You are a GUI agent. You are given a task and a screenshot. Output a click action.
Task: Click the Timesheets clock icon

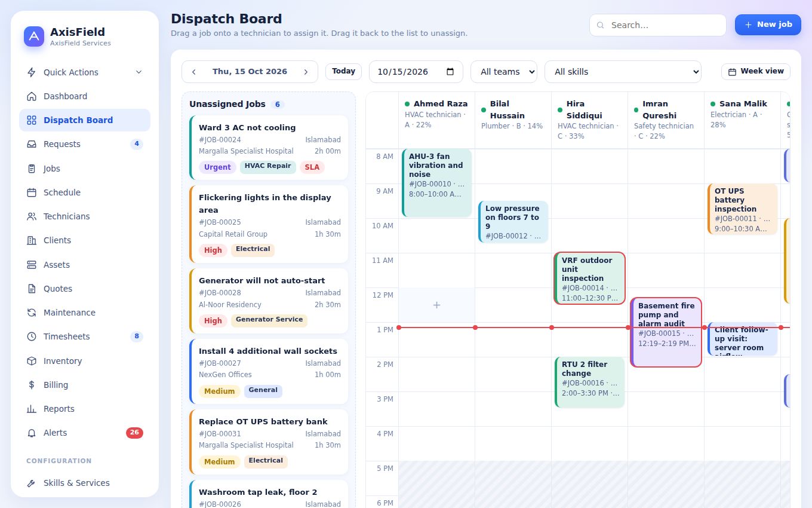click(32, 336)
